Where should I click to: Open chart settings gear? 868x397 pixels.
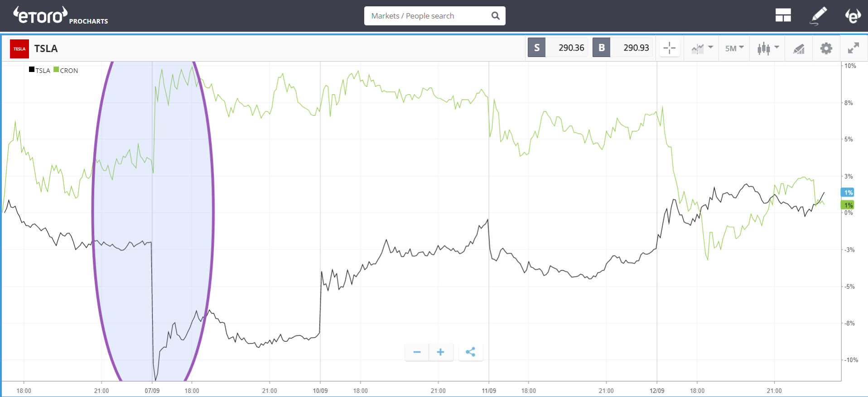[826, 48]
